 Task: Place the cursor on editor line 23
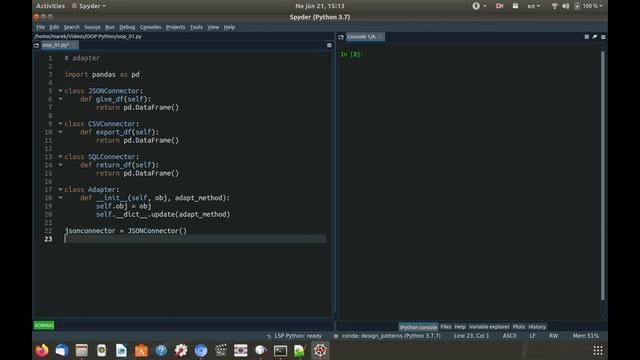(195, 239)
